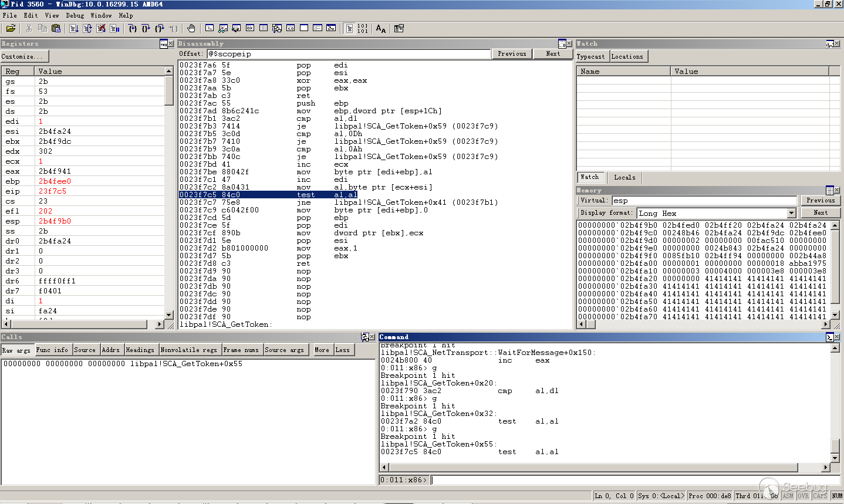Click the hand breakpoint toolbar icon
844x504 pixels.
pos(191,28)
